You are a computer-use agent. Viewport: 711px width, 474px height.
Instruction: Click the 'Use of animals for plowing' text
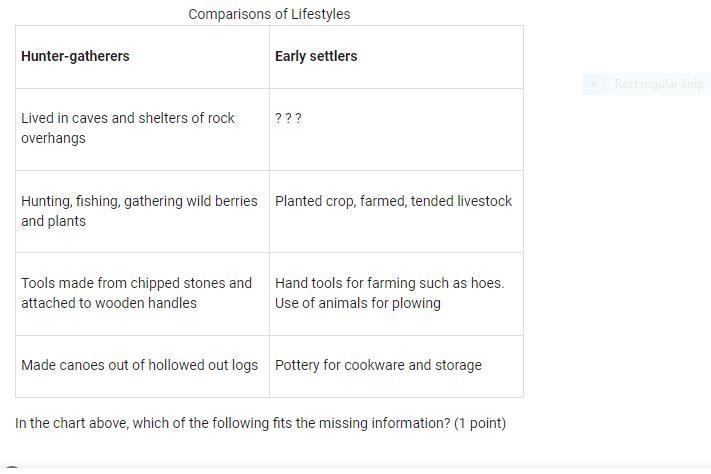coord(357,303)
